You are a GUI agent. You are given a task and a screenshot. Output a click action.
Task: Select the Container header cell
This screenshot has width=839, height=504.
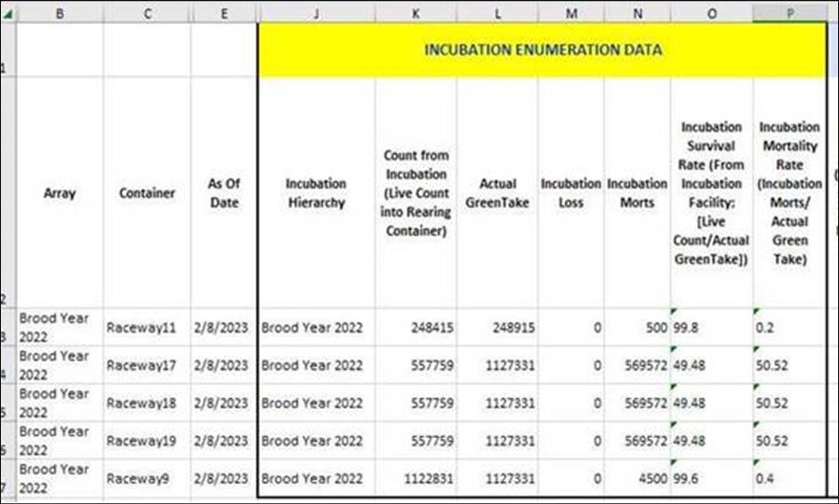coord(147,193)
